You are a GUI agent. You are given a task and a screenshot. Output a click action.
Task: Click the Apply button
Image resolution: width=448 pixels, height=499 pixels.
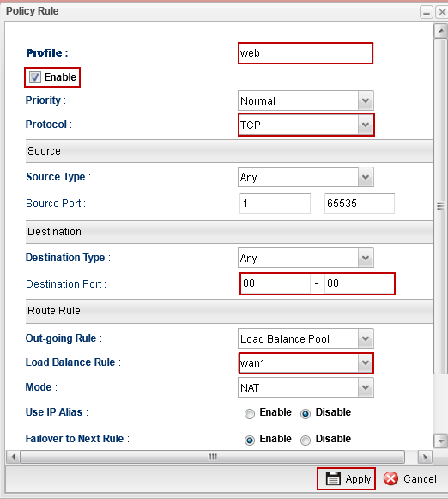click(346, 478)
